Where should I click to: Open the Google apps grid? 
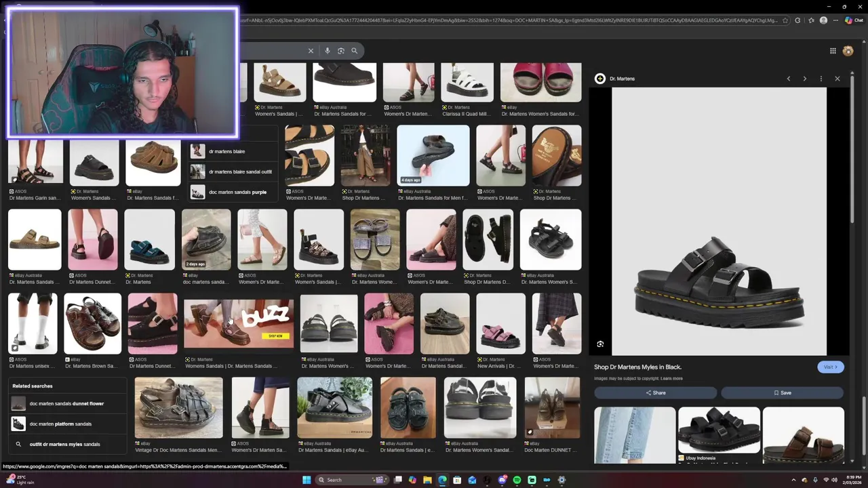click(x=833, y=51)
